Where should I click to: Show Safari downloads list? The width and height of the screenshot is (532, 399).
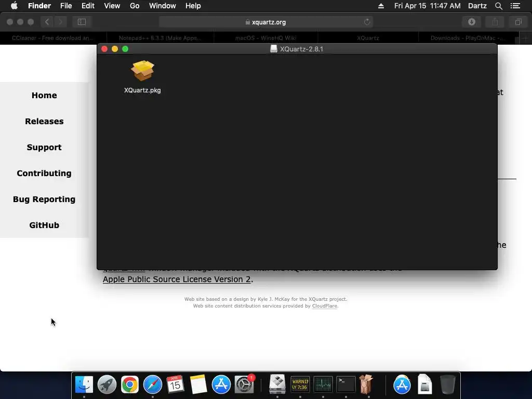(x=472, y=22)
